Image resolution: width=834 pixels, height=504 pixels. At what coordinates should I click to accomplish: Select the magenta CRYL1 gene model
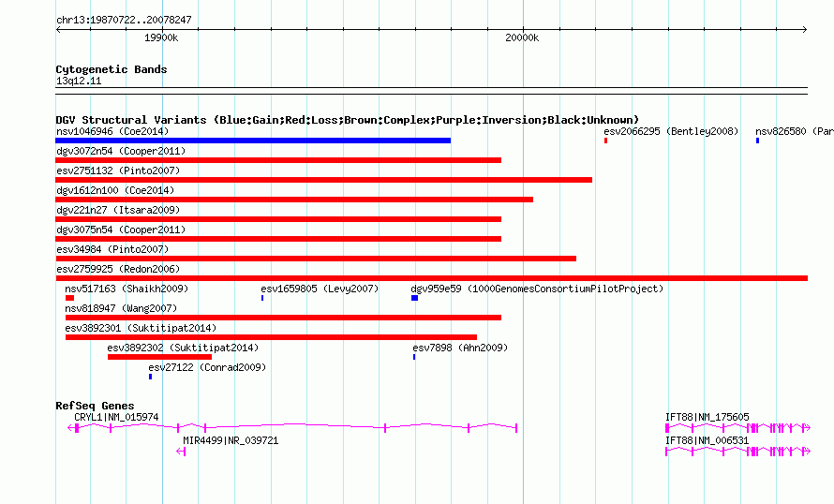[292, 427]
